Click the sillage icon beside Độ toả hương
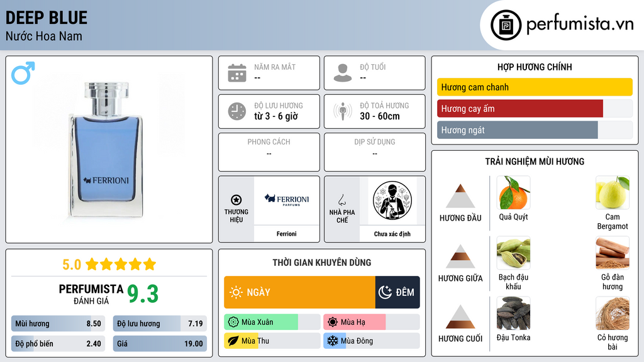This screenshot has width=644, height=362. coord(343,111)
